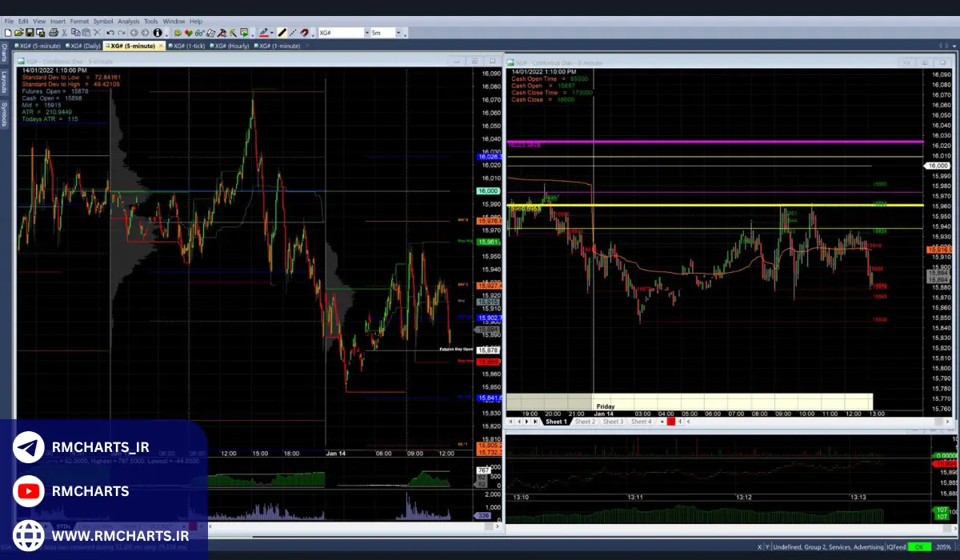Click the Save icon in the toolbar
This screenshot has height=560, width=960.
(30, 33)
